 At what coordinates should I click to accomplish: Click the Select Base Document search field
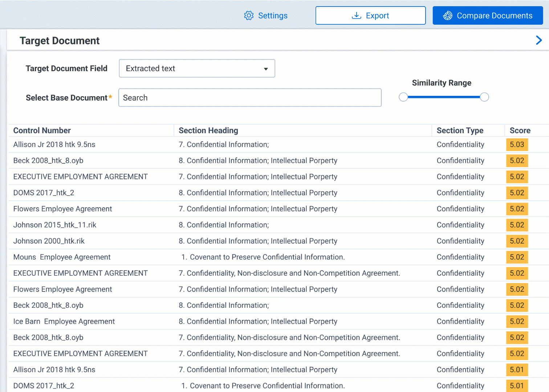pyautogui.click(x=250, y=98)
